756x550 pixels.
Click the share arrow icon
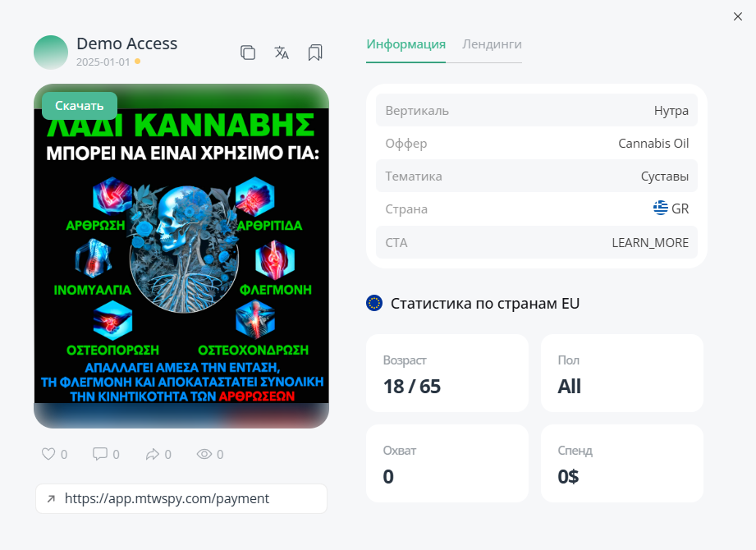[152, 454]
